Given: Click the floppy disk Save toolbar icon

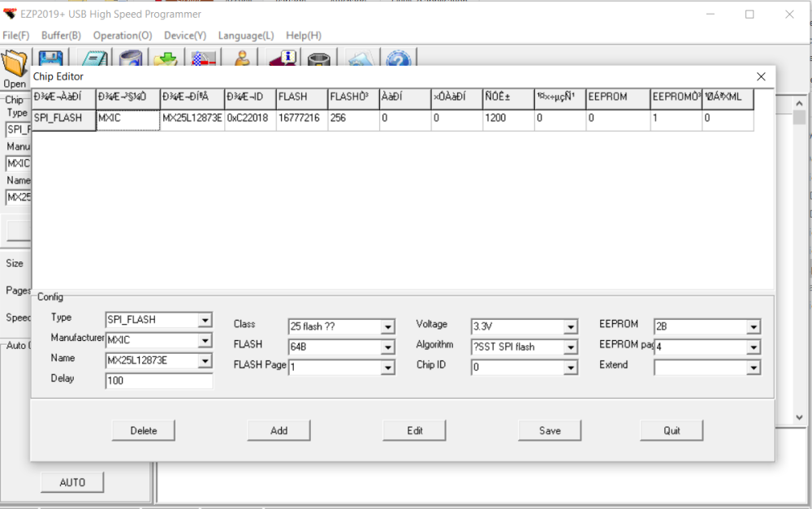Looking at the screenshot, I should [51, 61].
